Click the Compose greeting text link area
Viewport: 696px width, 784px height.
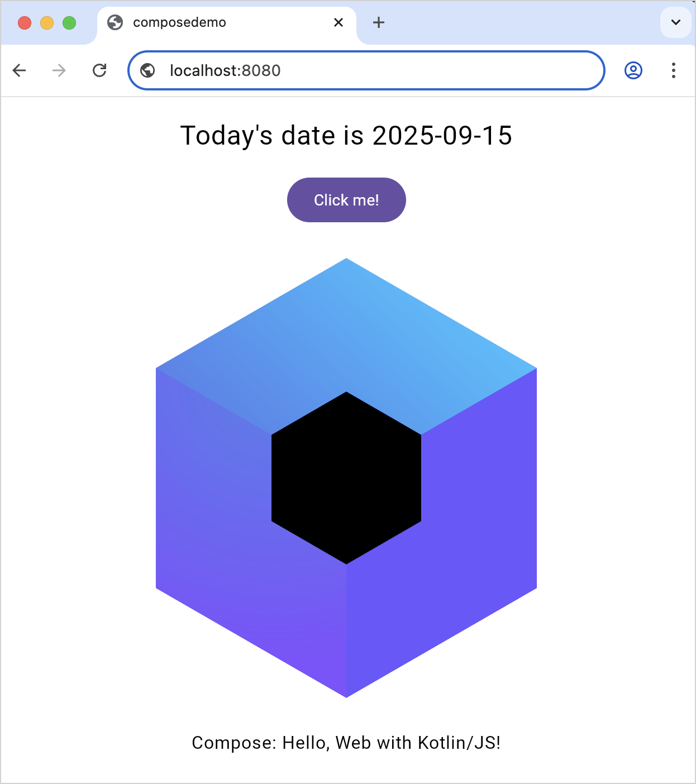346,743
